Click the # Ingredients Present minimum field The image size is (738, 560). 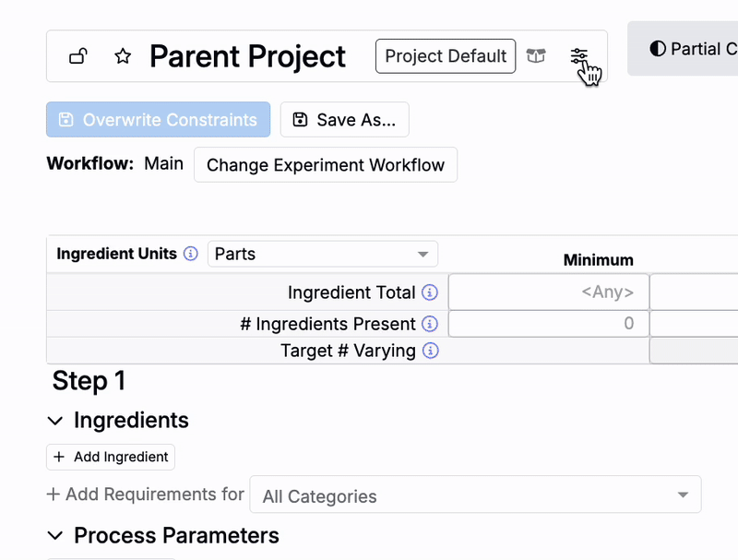pyautogui.click(x=549, y=324)
